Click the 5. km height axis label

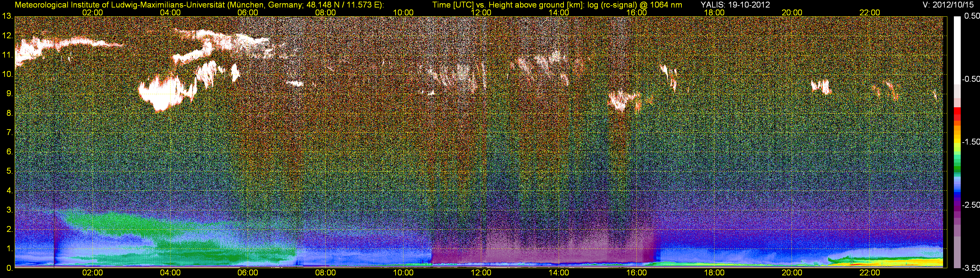(9, 171)
